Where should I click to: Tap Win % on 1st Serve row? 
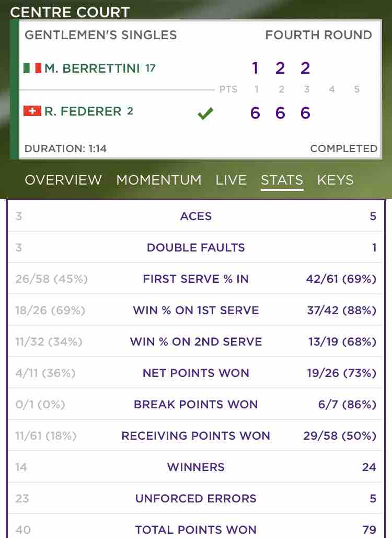(x=196, y=310)
